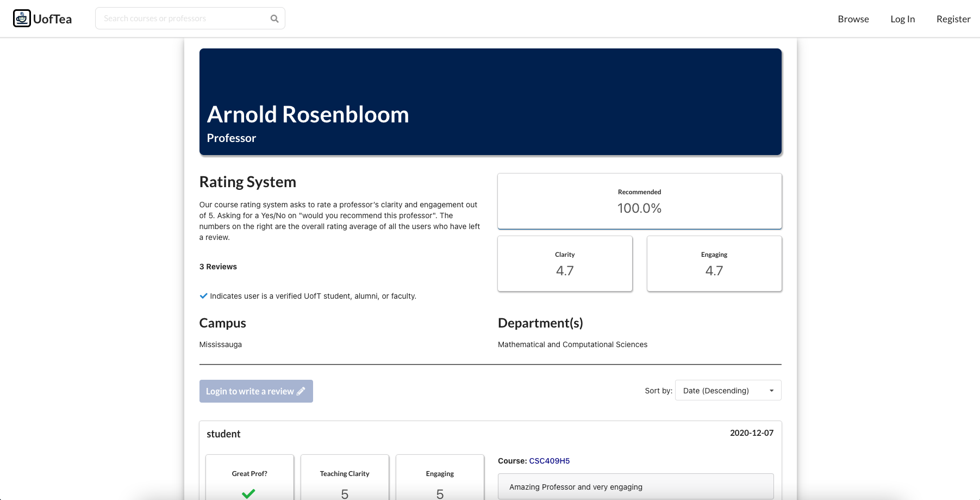Image resolution: width=980 pixels, height=500 pixels.
Task: Click the Rating System heading
Action: point(248,182)
